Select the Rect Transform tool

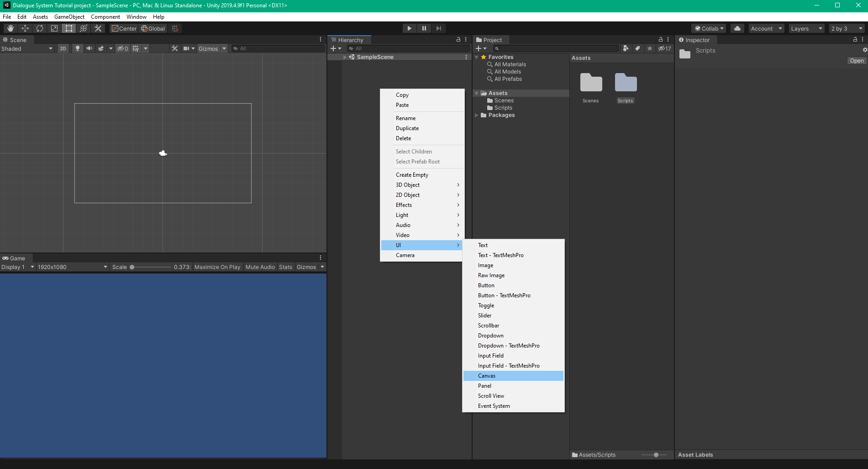point(68,28)
